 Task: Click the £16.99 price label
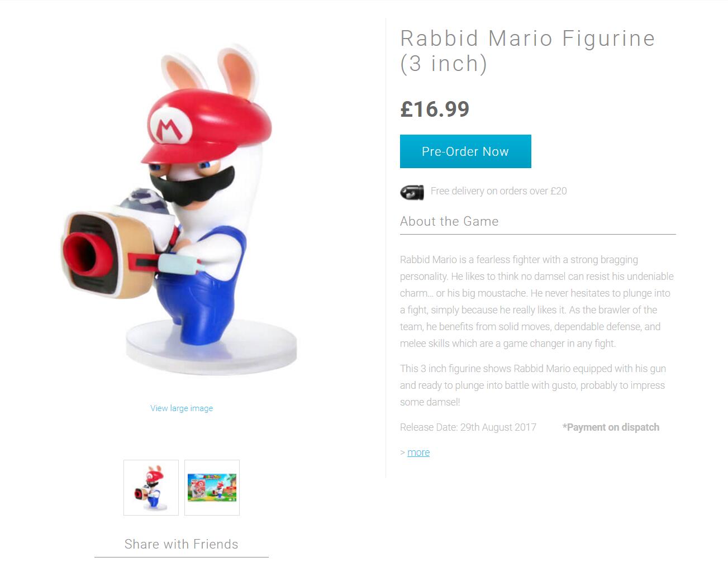click(435, 109)
